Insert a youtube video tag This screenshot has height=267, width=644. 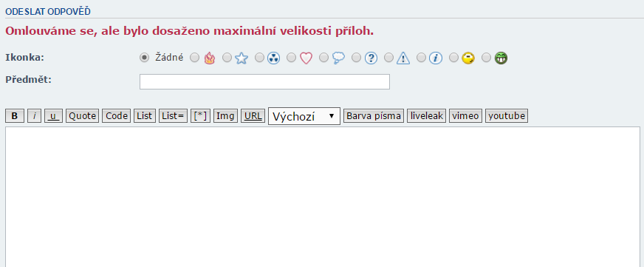507,116
